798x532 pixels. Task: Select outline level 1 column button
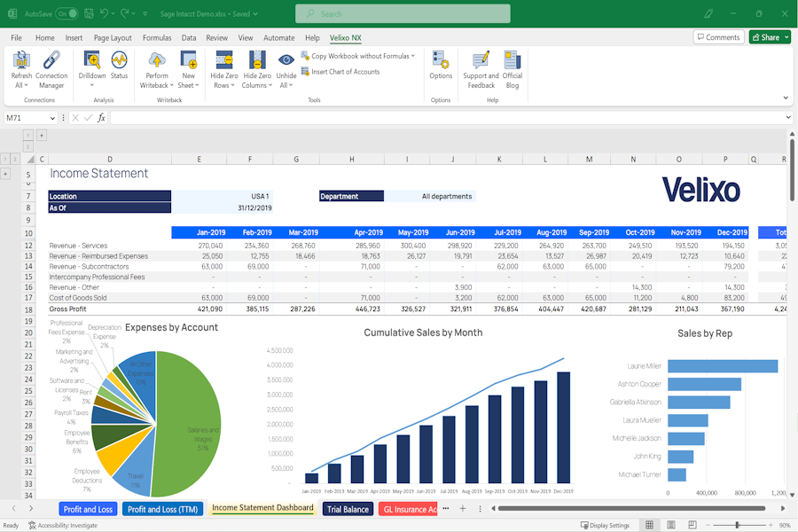28,135
